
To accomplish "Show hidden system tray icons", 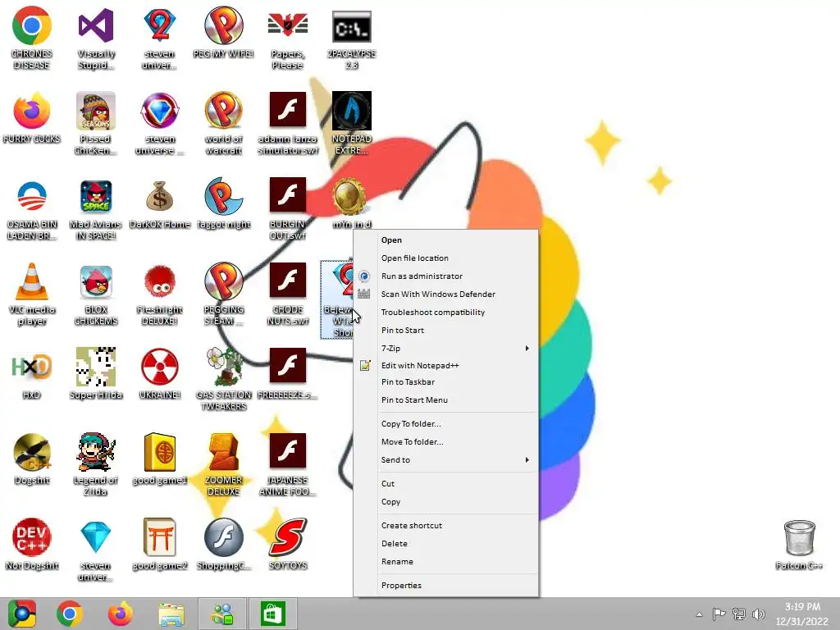I will [699, 614].
